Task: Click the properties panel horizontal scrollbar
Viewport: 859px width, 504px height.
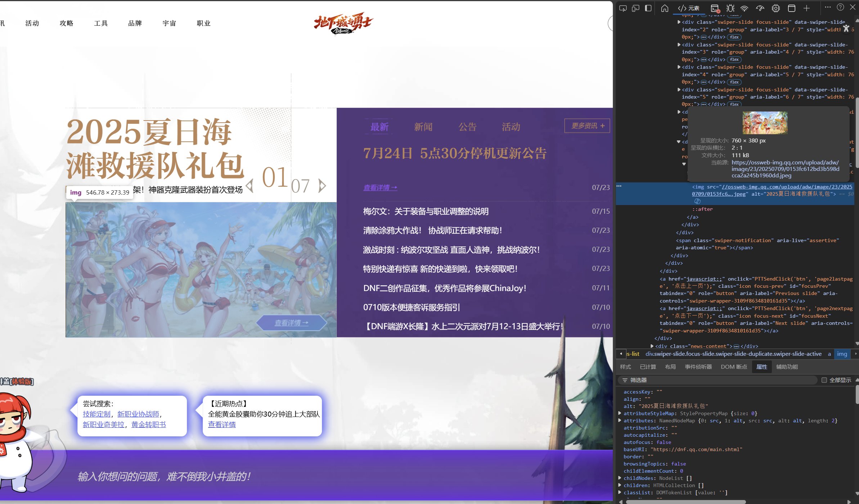Action: point(686,501)
